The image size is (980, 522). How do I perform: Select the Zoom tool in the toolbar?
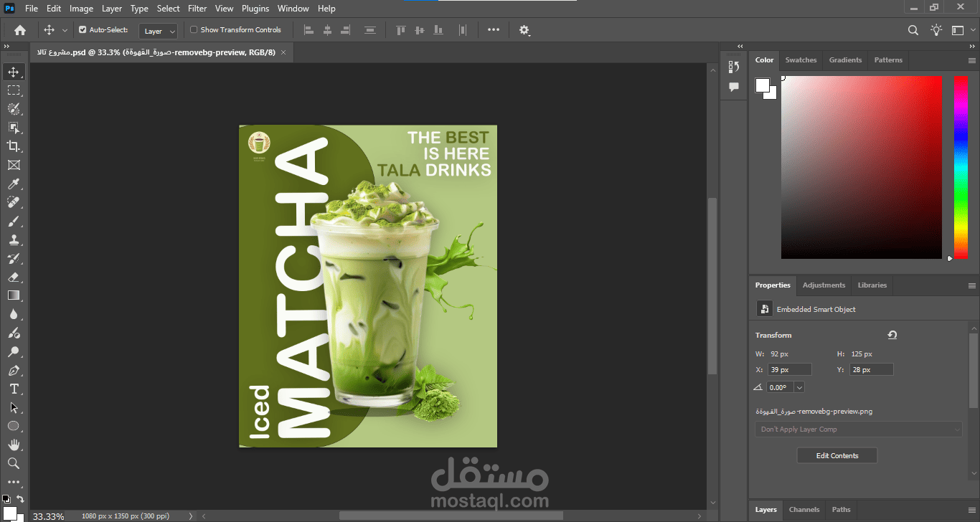[13, 463]
